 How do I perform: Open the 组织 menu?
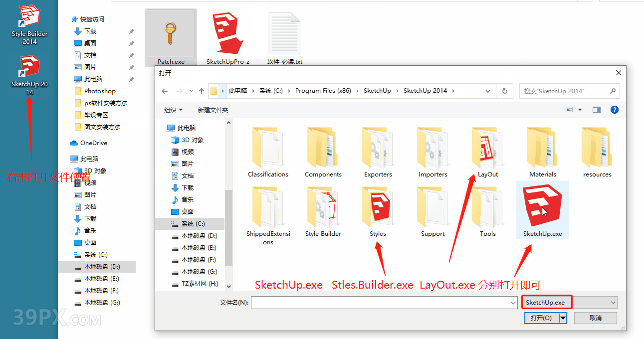coord(173,110)
